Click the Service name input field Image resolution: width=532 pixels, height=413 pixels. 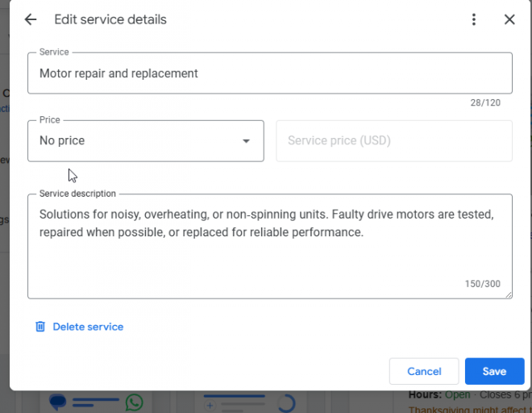pyautogui.click(x=270, y=73)
